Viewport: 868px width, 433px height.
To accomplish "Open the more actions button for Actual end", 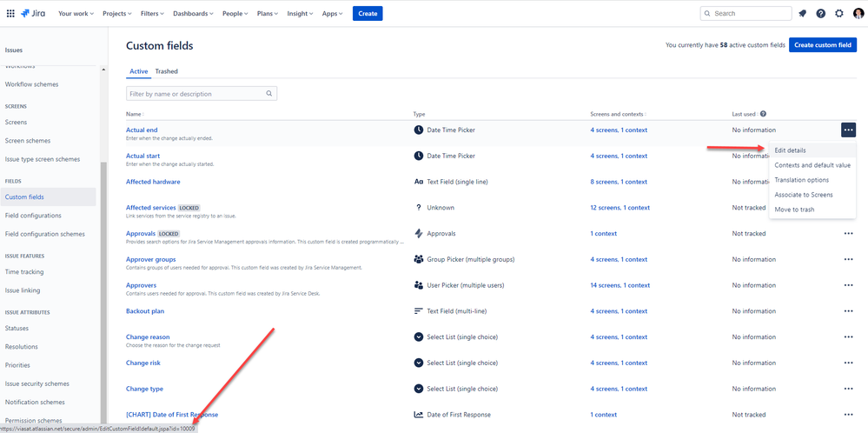I will [x=848, y=130].
